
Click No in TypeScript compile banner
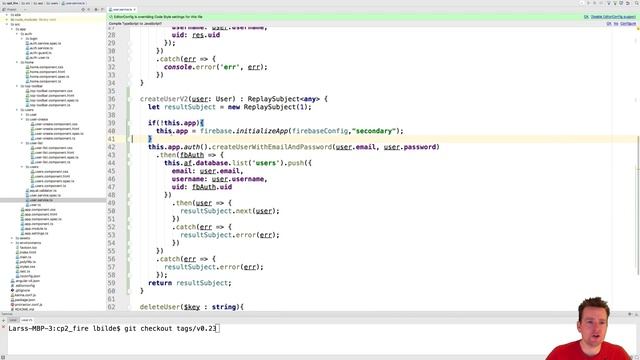[x=616, y=24]
